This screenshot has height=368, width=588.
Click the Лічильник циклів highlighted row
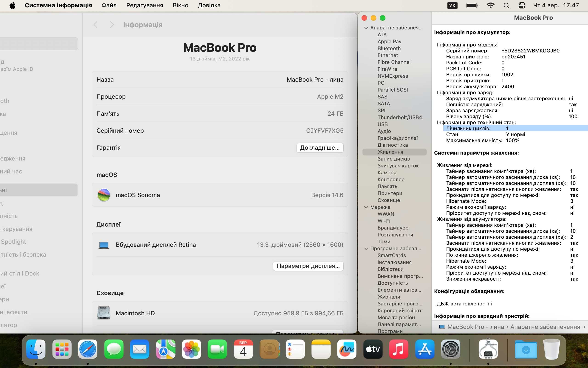point(515,128)
